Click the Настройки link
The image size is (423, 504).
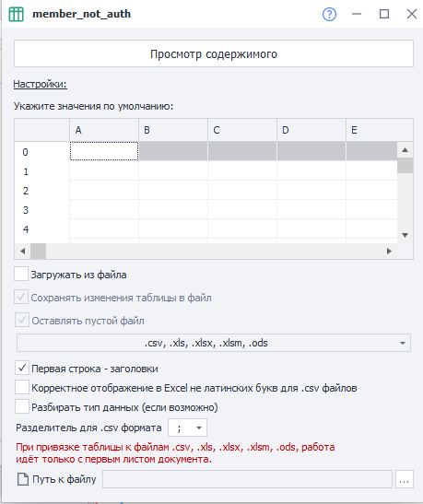pos(41,84)
